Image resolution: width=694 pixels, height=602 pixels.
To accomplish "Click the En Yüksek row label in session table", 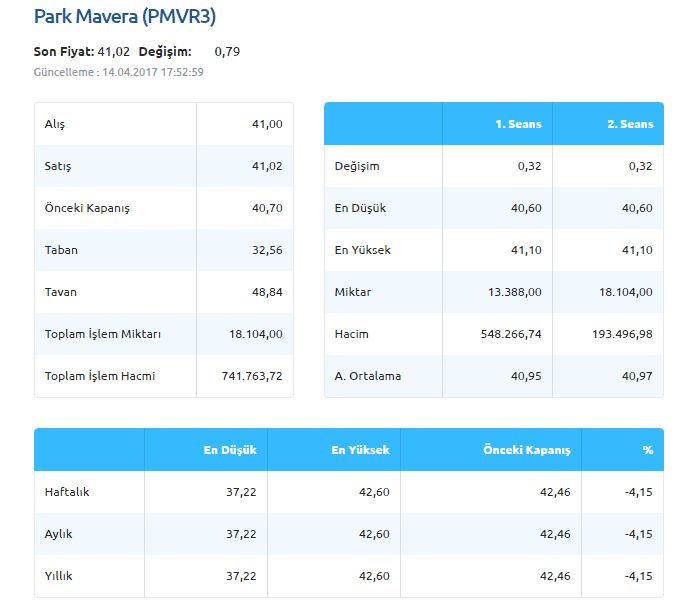I will coord(363,250).
